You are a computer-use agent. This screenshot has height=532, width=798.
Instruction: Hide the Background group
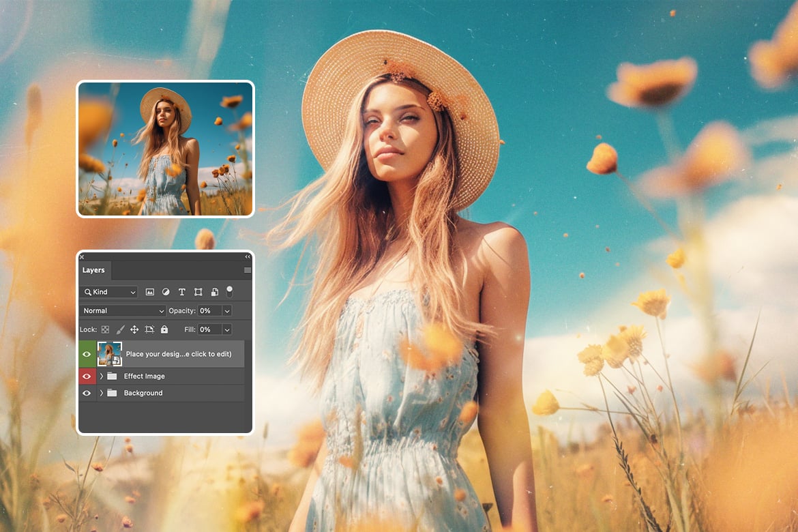click(87, 393)
